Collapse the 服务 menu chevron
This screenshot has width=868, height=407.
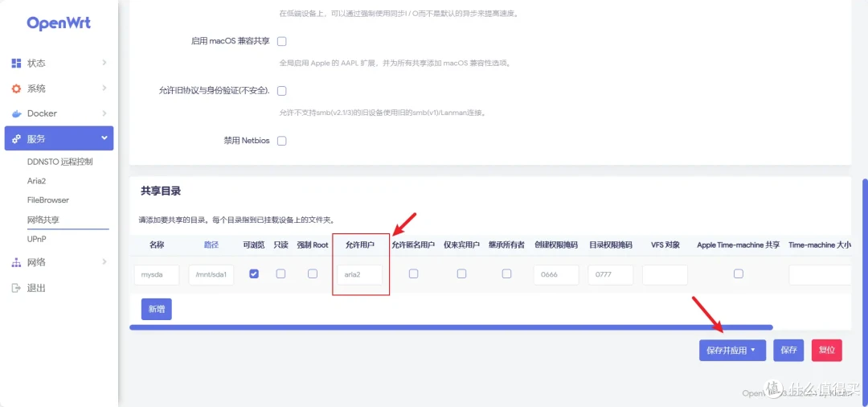click(104, 138)
